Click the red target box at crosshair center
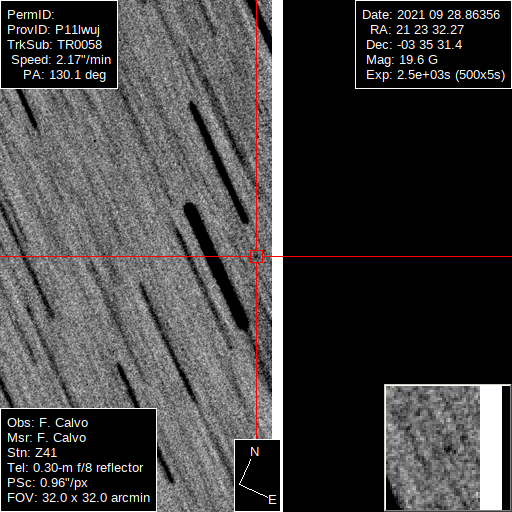 (x=256, y=257)
